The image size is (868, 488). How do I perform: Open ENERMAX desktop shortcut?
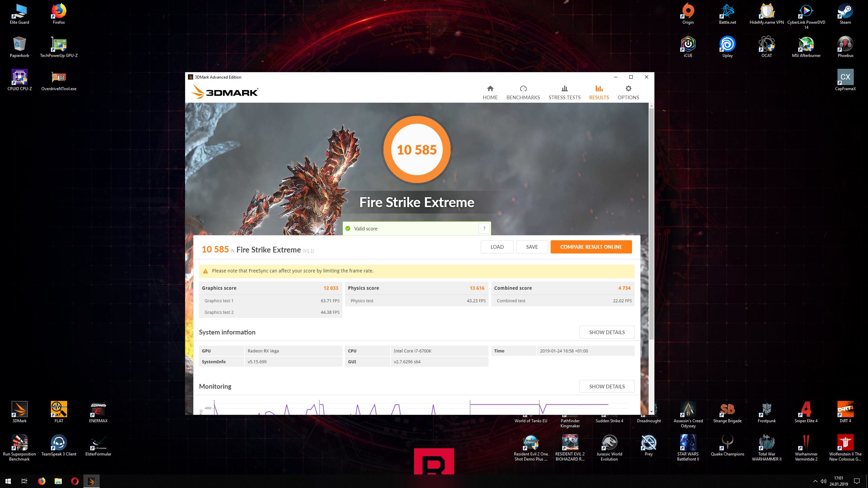click(x=98, y=413)
